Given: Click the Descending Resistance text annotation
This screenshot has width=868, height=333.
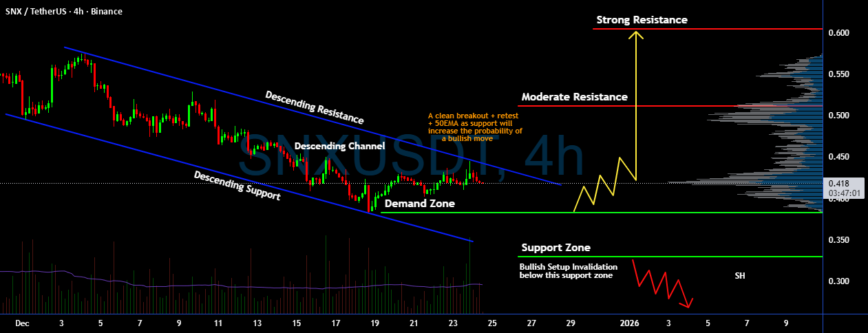Looking at the screenshot, I should (314, 107).
